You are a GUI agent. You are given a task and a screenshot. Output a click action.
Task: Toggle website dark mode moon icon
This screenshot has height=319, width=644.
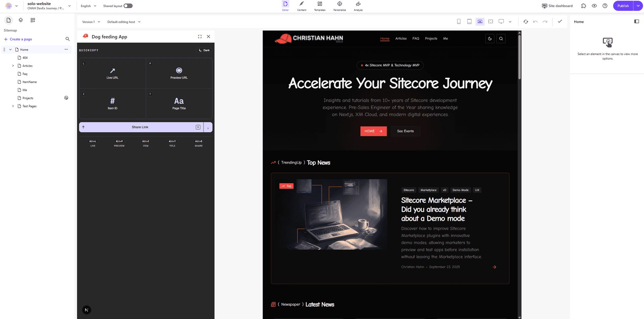[490, 39]
